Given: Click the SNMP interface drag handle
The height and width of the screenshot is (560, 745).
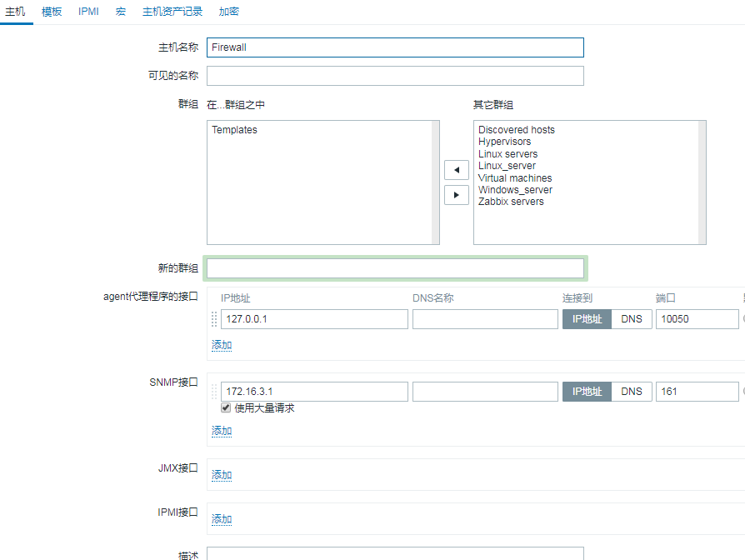Looking at the screenshot, I should (x=214, y=392).
